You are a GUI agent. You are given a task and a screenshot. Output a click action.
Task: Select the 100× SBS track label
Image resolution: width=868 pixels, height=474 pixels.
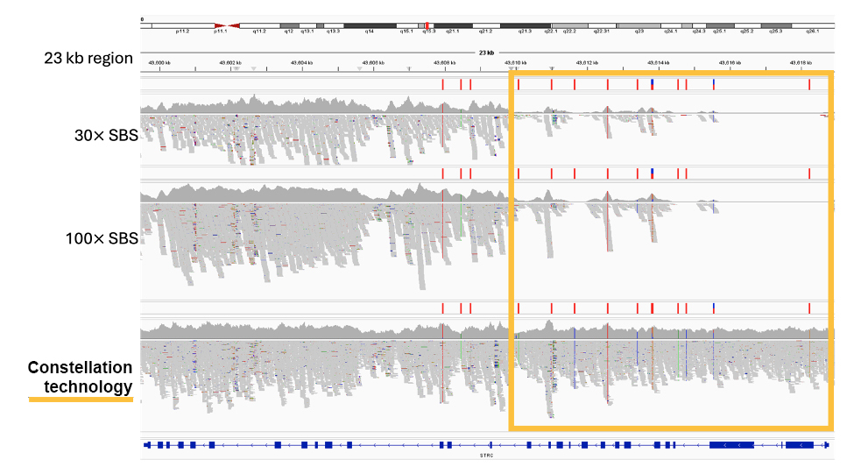click(x=102, y=237)
